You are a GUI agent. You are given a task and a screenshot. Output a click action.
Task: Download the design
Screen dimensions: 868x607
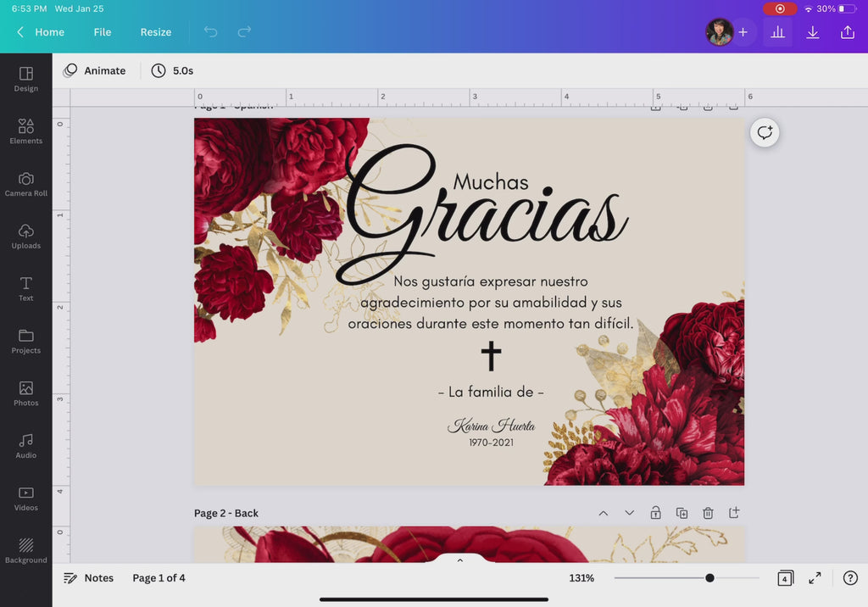813,32
